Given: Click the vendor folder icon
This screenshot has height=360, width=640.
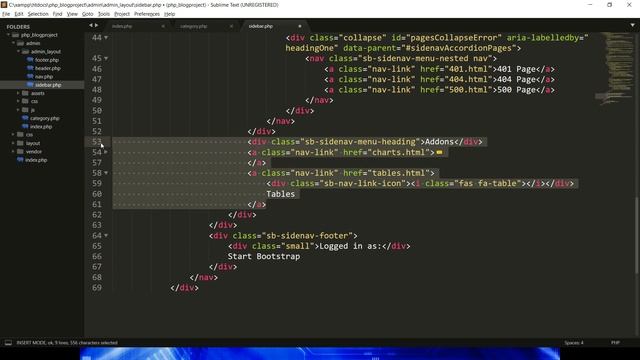Looking at the screenshot, I should coord(20,151).
